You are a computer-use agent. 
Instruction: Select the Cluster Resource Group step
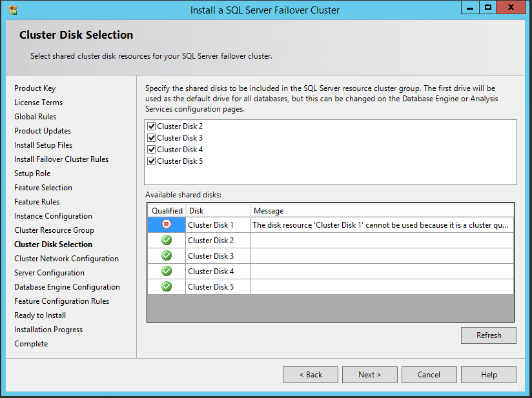click(x=54, y=230)
